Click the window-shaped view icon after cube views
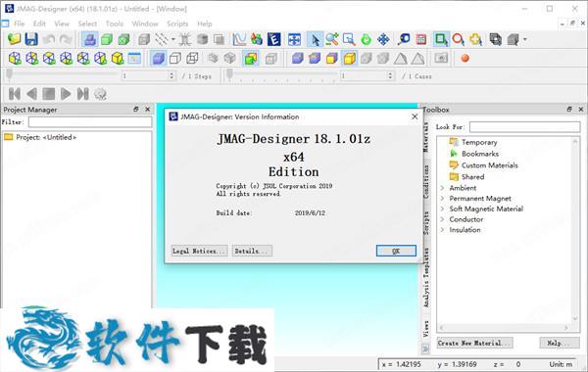This screenshot has height=372, width=588. 134,58
